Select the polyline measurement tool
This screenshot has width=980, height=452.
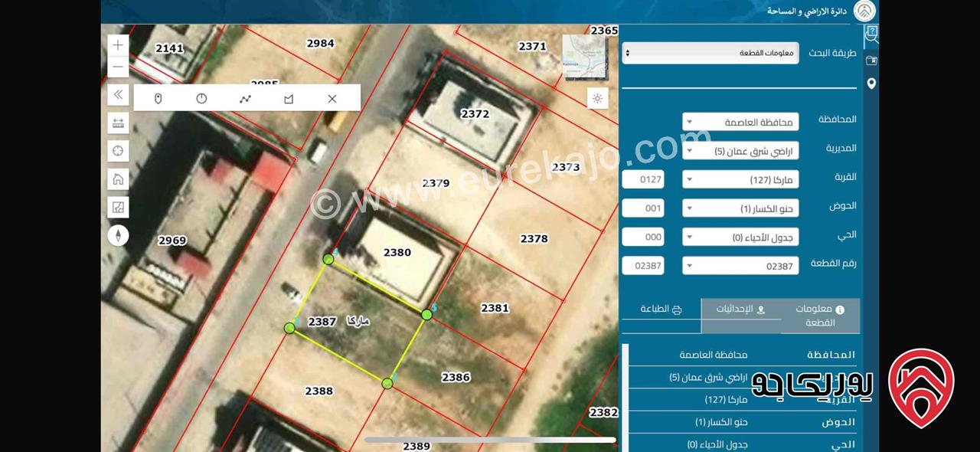(245, 99)
